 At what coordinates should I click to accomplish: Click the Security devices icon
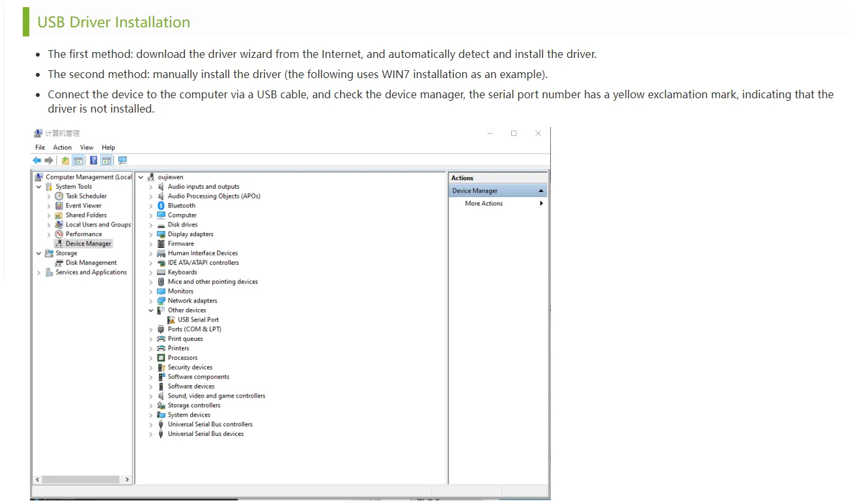point(161,368)
